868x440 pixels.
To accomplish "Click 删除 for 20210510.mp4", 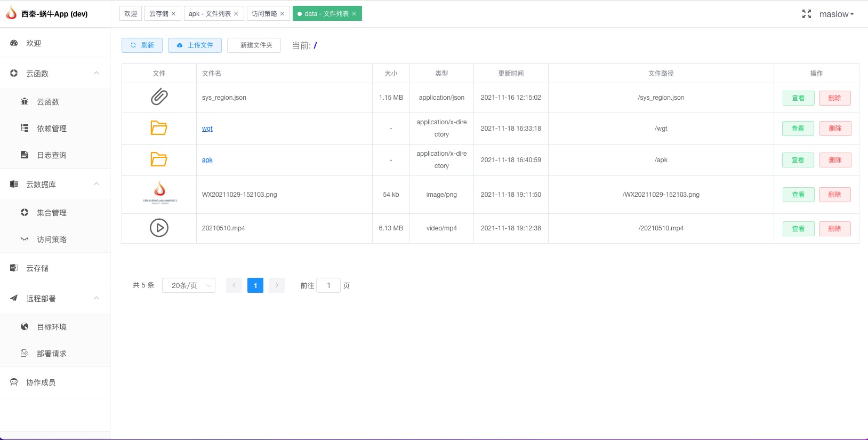I will (834, 229).
